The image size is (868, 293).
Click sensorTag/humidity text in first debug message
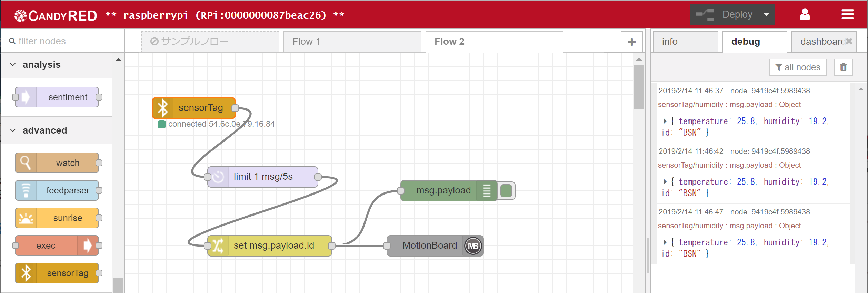click(690, 104)
